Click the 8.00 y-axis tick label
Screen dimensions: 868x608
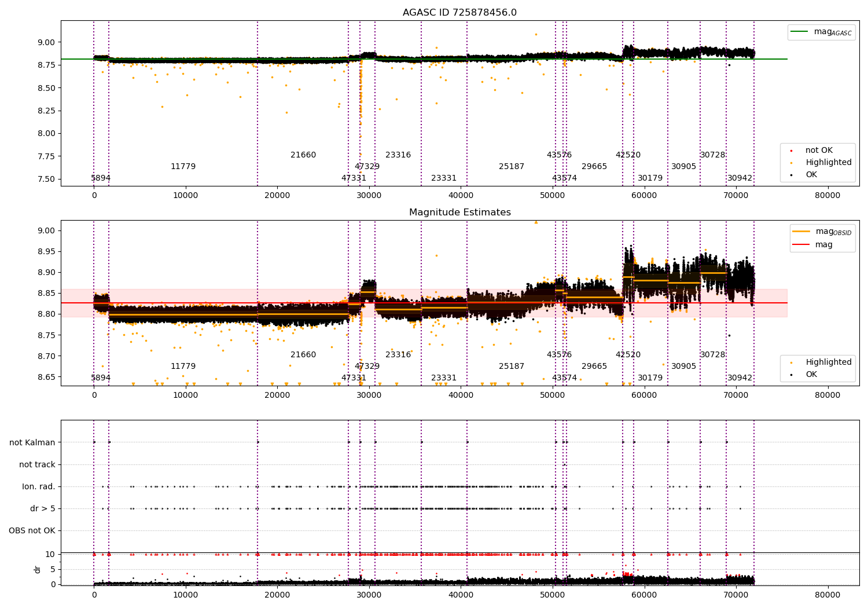[46, 134]
